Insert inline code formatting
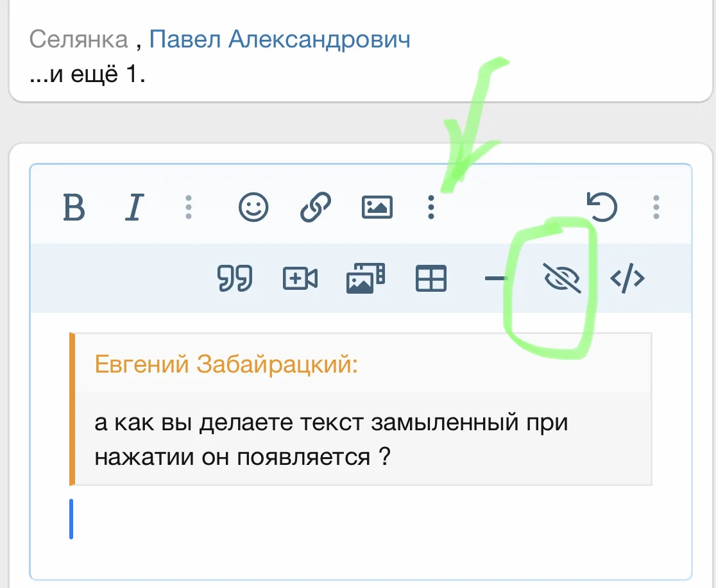Viewport: 716px width, 588px height. pyautogui.click(x=627, y=278)
